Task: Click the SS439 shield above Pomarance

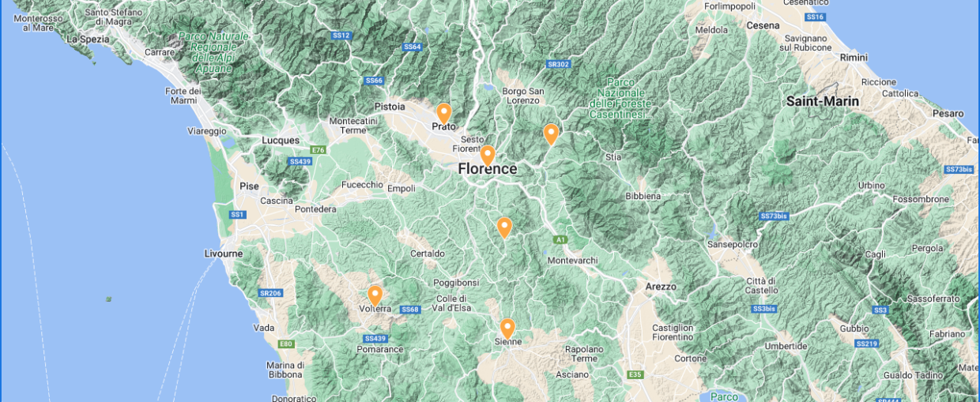Action: [376, 338]
